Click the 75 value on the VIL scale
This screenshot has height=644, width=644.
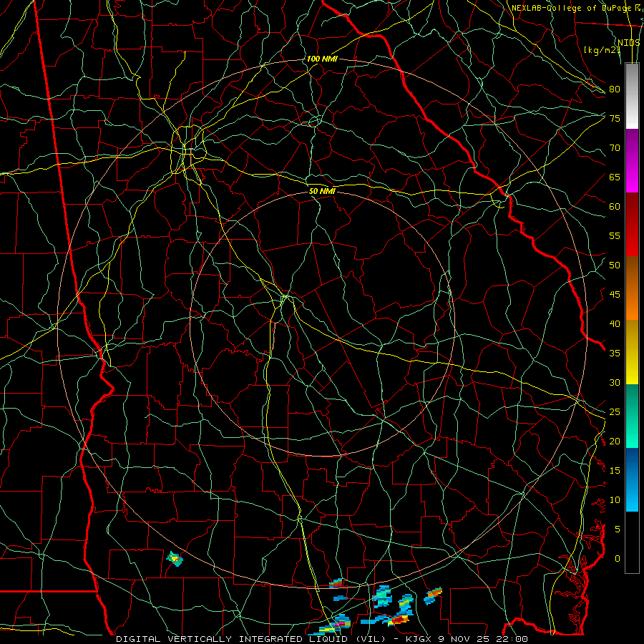coord(615,118)
